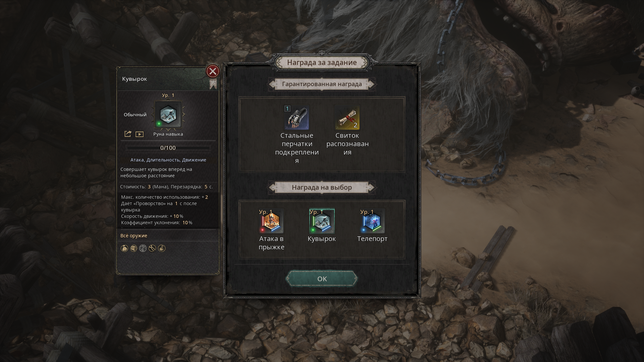Click the bookmark ribbon under the close button
Viewport: 644px width, 362px height.
213,84
